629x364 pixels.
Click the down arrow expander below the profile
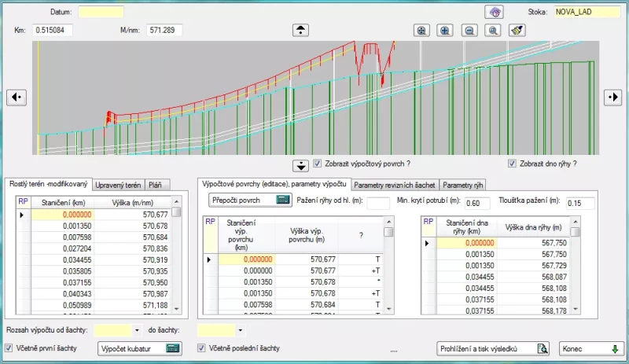point(300,165)
